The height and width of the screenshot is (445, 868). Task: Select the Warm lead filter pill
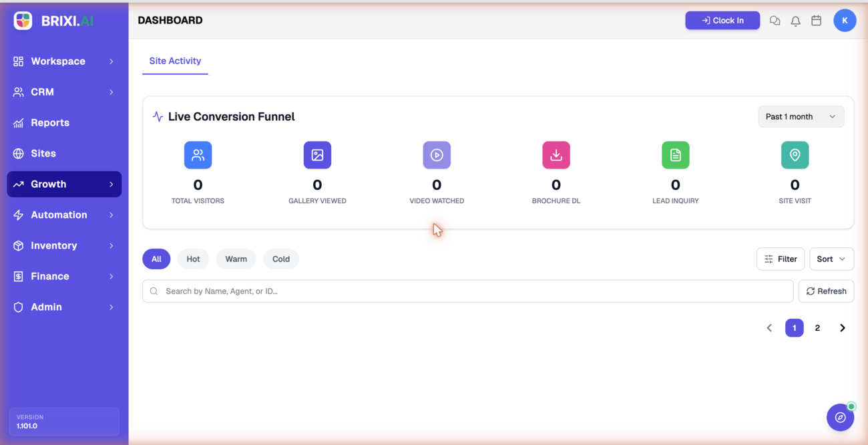point(236,259)
